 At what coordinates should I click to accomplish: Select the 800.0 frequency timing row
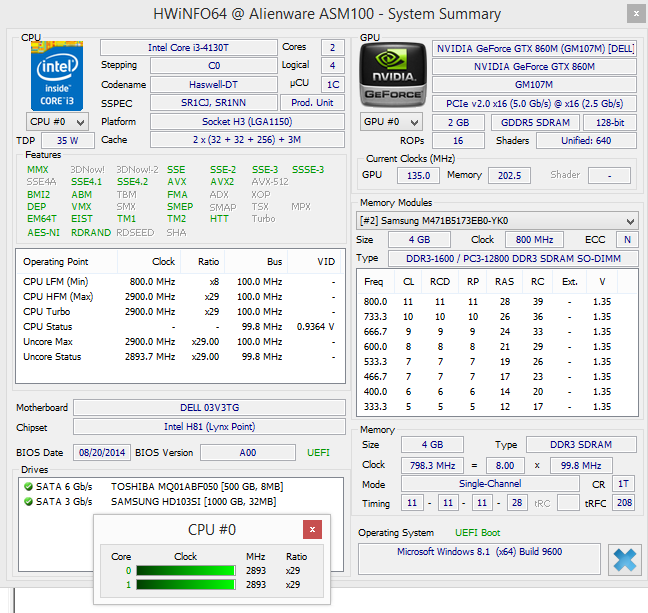point(497,302)
